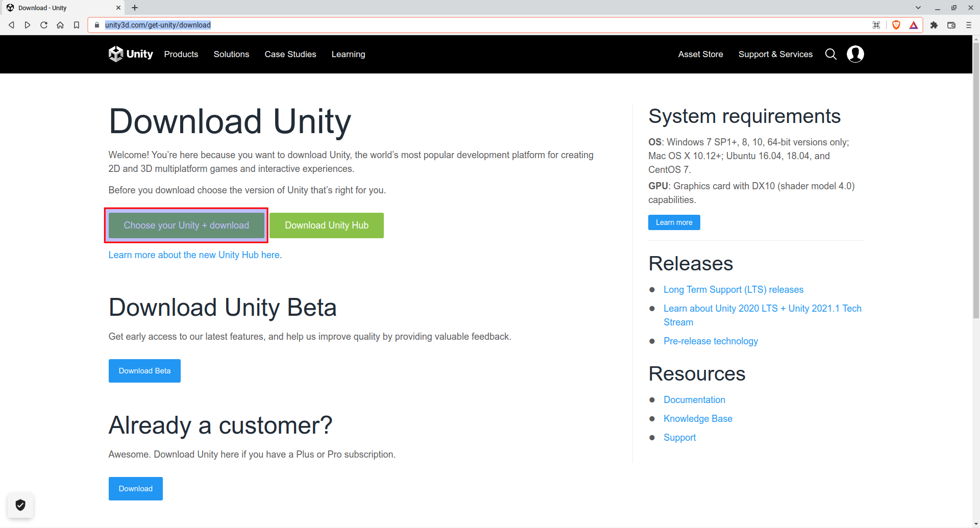
Task: Click inside the address bar
Action: click(357, 25)
